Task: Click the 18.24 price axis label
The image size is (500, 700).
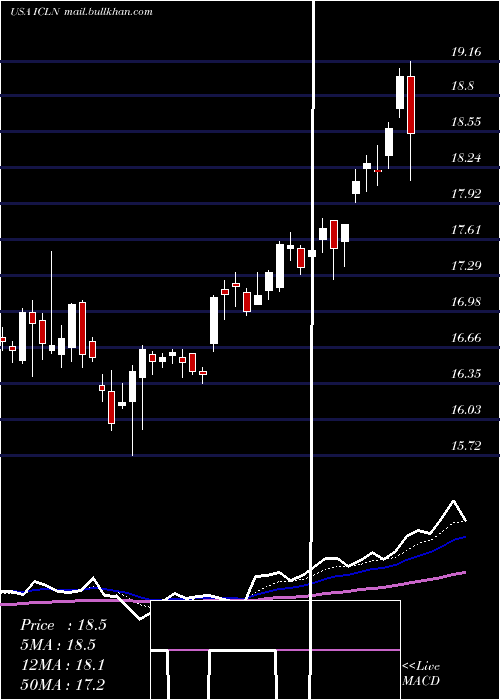Action: (x=466, y=158)
